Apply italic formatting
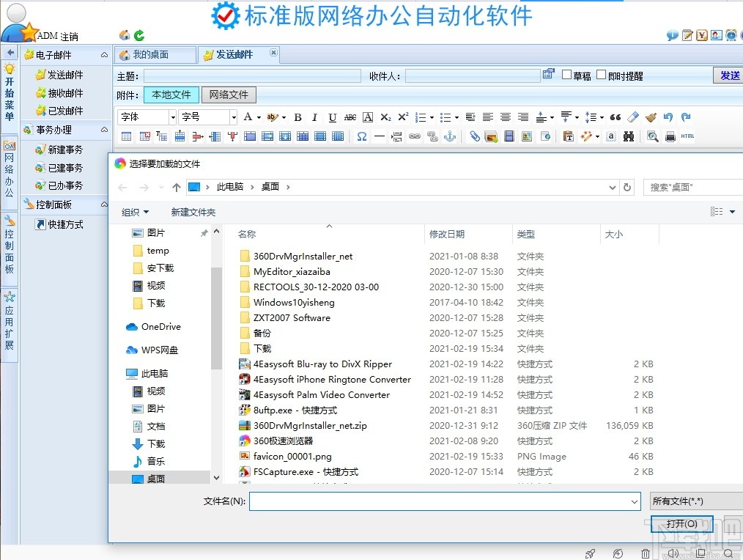743x560 pixels. (x=314, y=117)
